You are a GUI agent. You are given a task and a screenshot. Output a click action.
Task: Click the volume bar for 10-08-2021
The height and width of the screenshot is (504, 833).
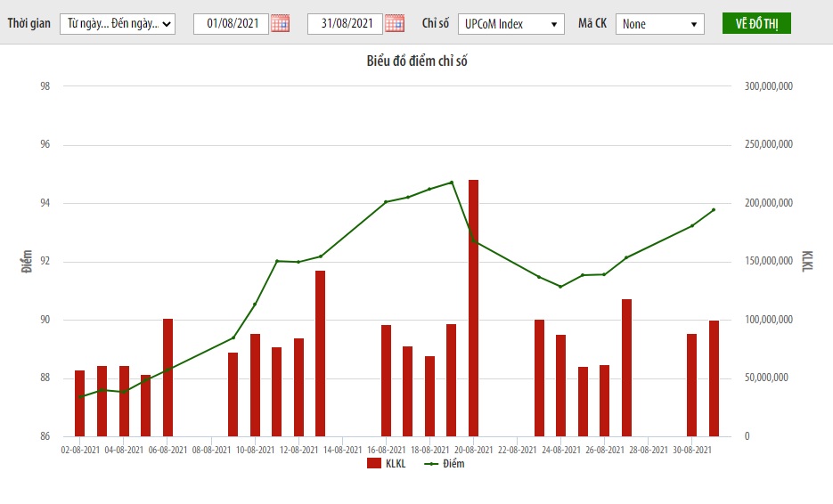[255, 385]
